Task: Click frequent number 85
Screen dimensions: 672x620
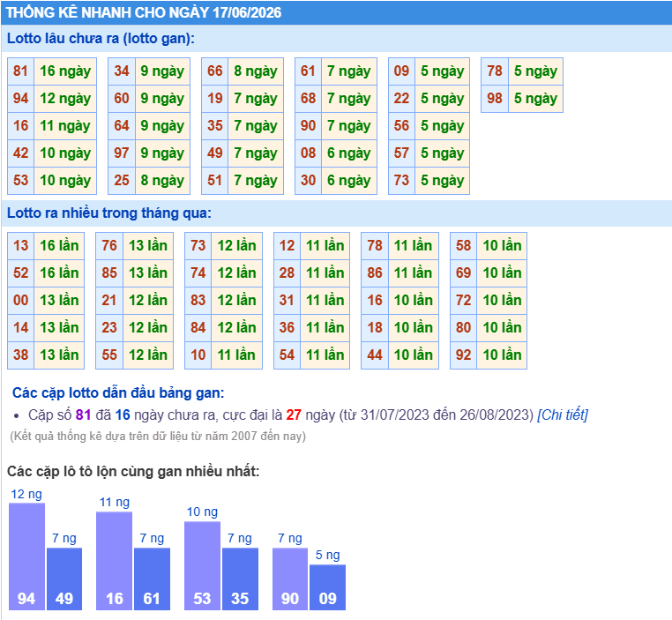Action: coord(109,273)
